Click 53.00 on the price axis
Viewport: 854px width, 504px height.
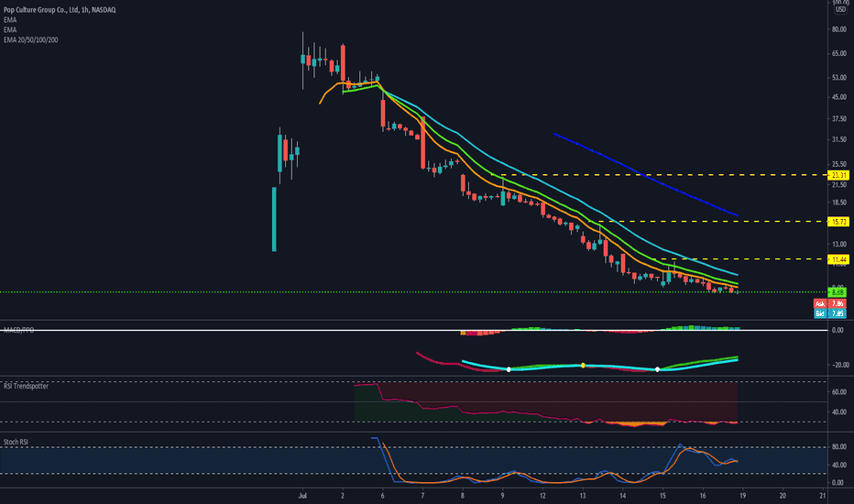pos(838,78)
